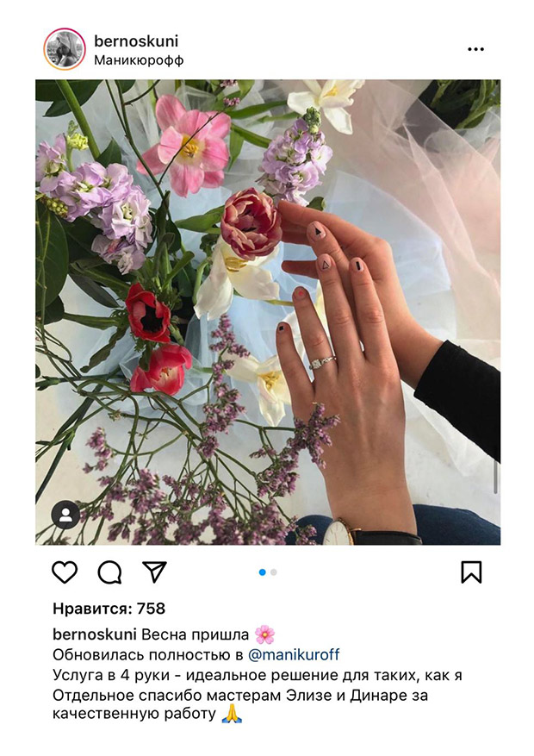Save the post with the bookmark icon
This screenshot has height=756, width=534.
click(471, 572)
